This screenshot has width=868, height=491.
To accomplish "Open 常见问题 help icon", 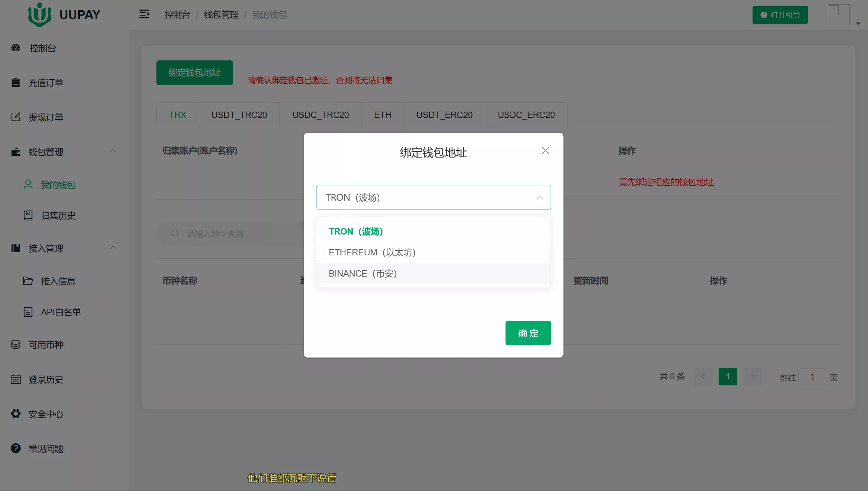I will [x=16, y=448].
